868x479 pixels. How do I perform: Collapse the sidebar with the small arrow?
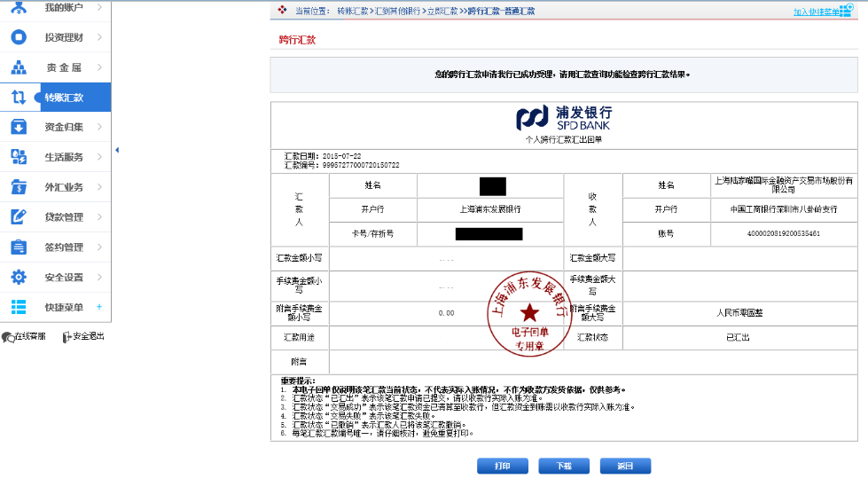117,150
